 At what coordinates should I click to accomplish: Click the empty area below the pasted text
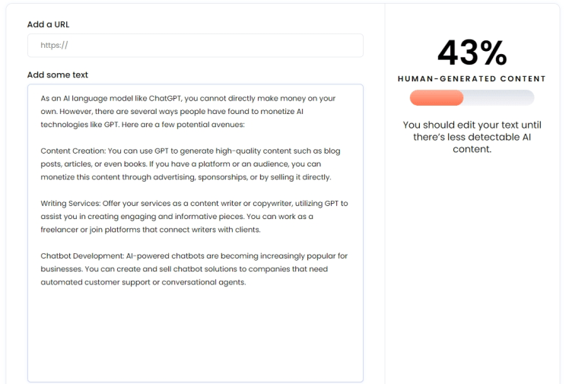195,332
